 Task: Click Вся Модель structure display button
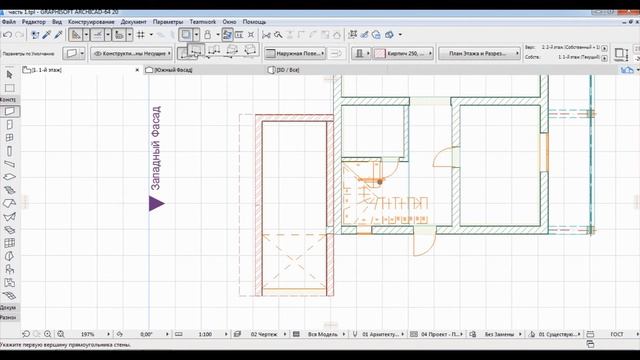click(322, 334)
